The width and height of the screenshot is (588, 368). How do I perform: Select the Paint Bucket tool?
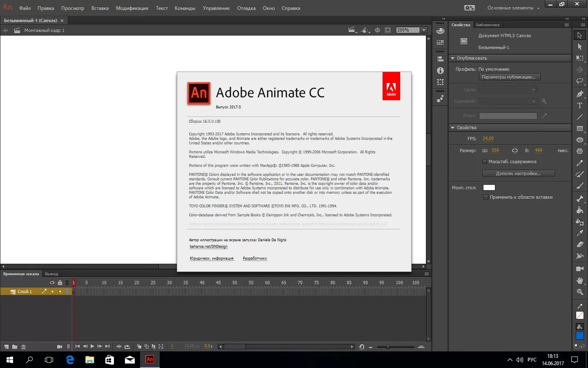pos(580,210)
